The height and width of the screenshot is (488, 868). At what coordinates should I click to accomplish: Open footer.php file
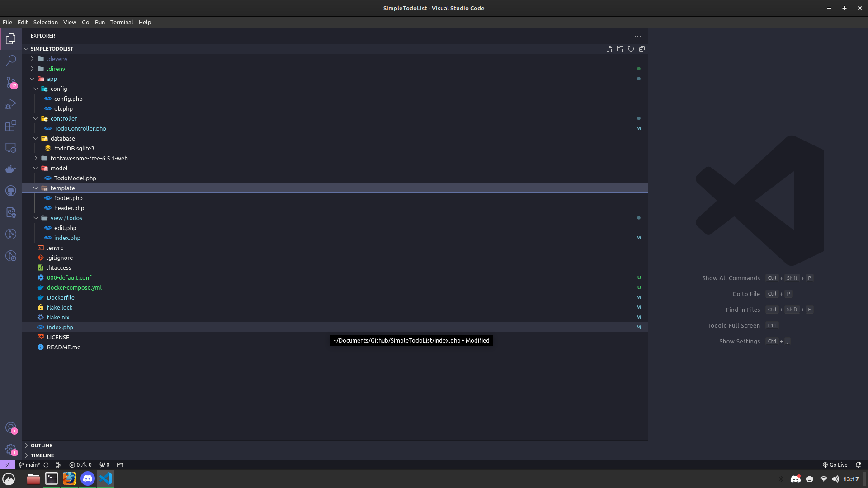tap(68, 198)
